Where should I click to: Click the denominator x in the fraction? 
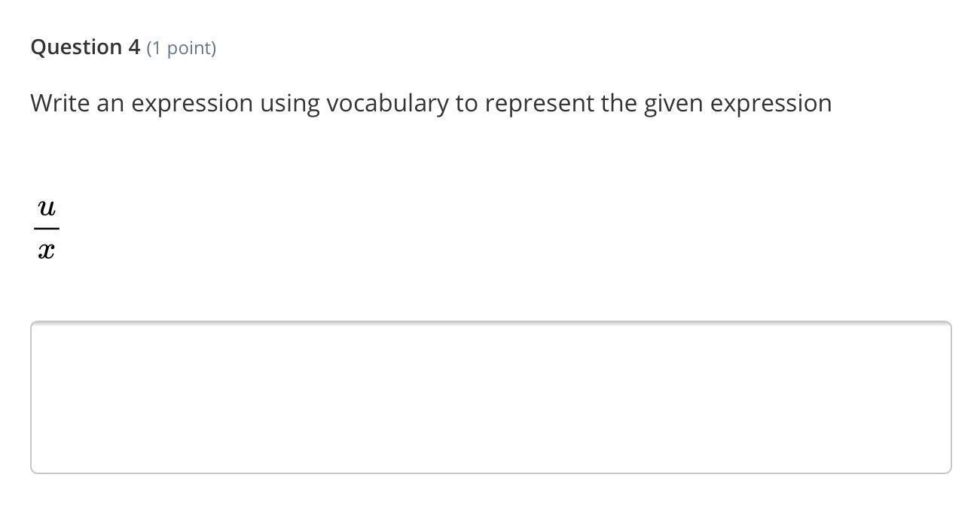(46, 251)
